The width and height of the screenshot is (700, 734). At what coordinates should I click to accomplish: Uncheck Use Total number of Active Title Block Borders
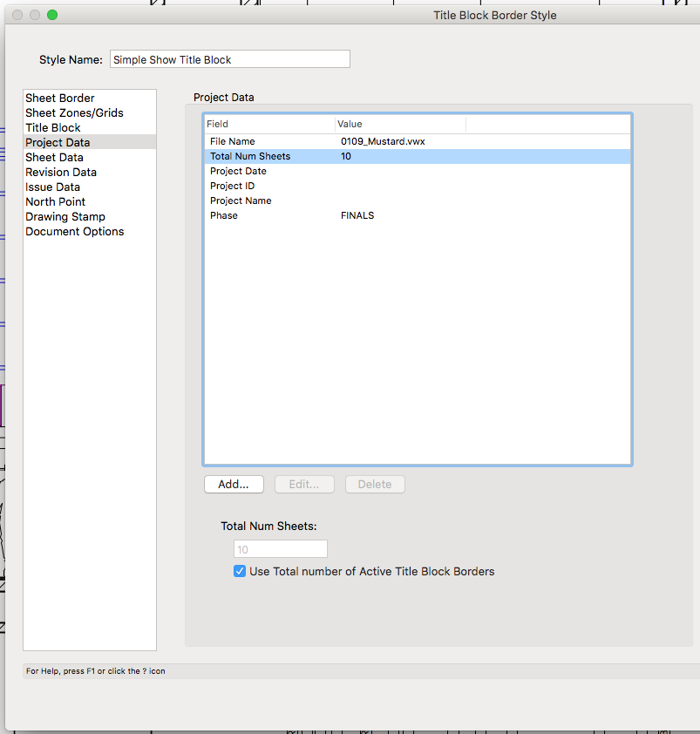point(240,572)
